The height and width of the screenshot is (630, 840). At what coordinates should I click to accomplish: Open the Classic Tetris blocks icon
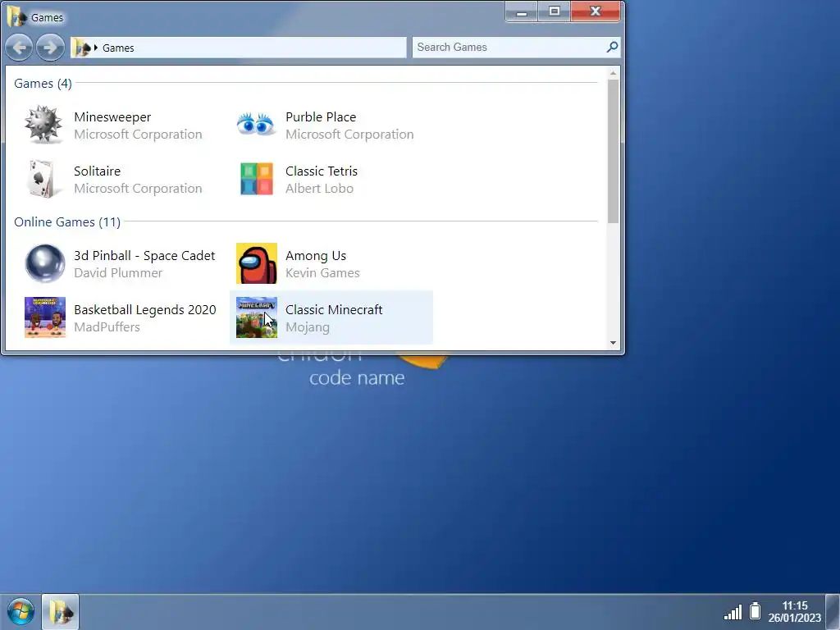coord(257,179)
